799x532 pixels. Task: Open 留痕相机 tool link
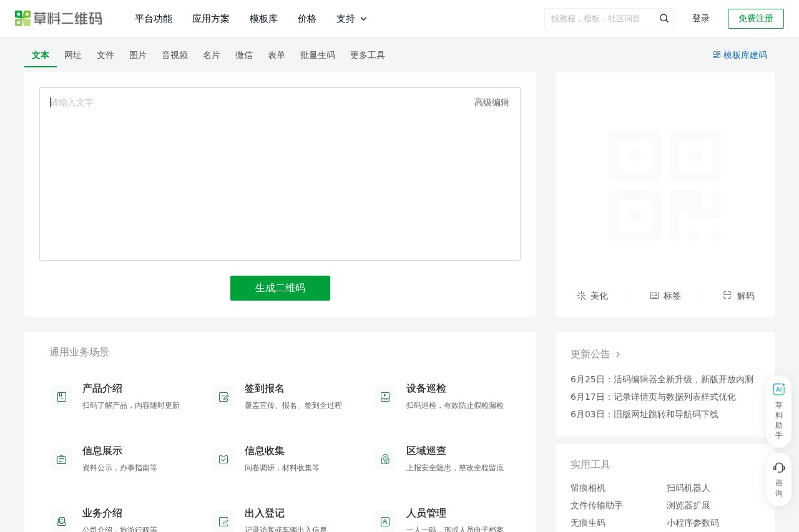tap(588, 488)
